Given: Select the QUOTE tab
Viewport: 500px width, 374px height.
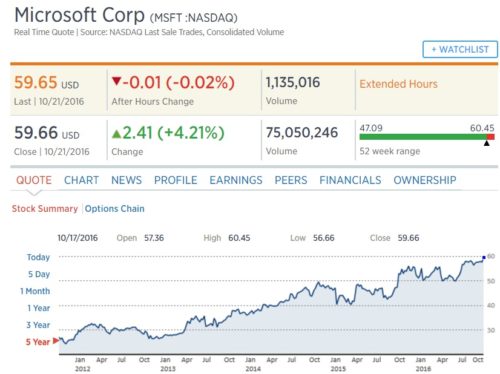Looking at the screenshot, I should pos(34,180).
